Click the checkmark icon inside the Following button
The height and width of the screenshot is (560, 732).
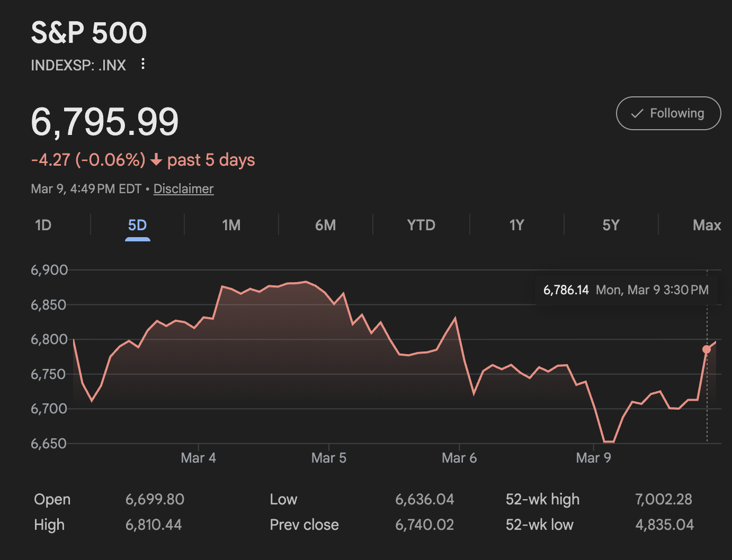(x=637, y=113)
